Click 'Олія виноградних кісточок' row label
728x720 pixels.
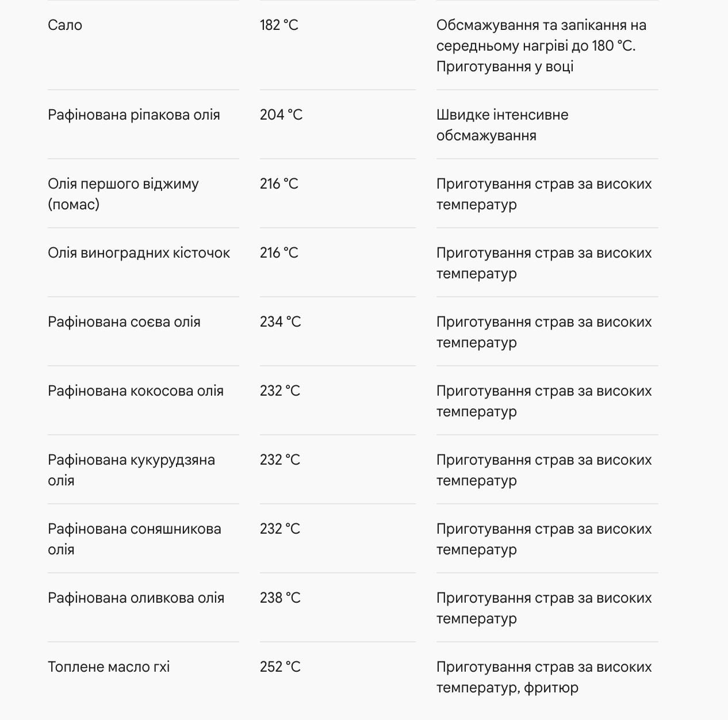click(139, 253)
